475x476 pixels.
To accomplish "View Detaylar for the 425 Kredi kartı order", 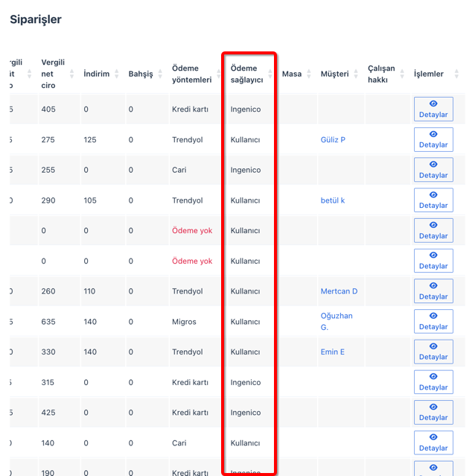I will click(x=433, y=413).
